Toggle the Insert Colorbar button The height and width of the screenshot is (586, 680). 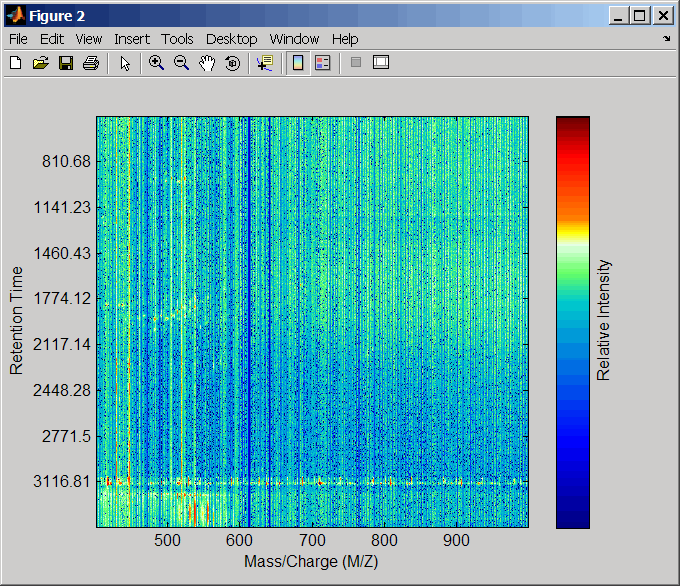click(x=297, y=63)
